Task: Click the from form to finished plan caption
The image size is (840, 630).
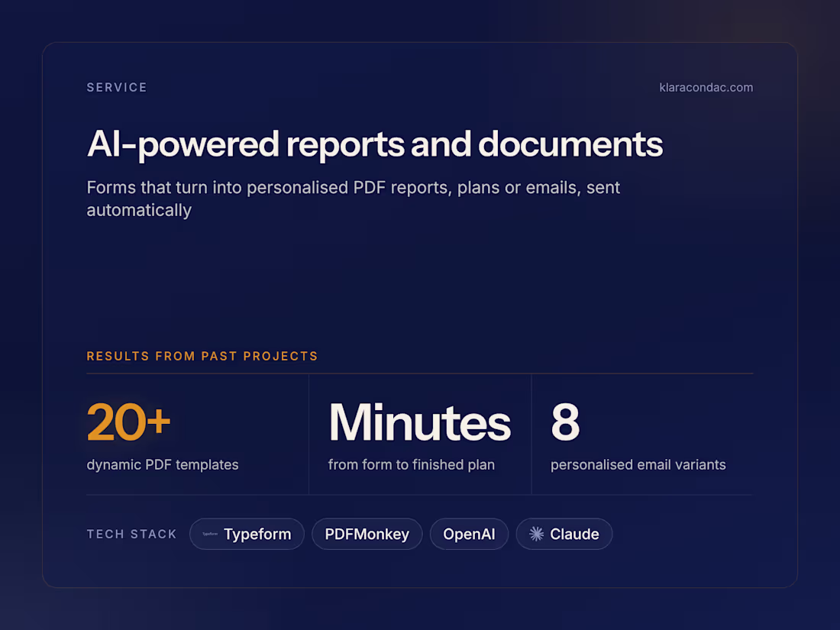Action: coord(412,464)
